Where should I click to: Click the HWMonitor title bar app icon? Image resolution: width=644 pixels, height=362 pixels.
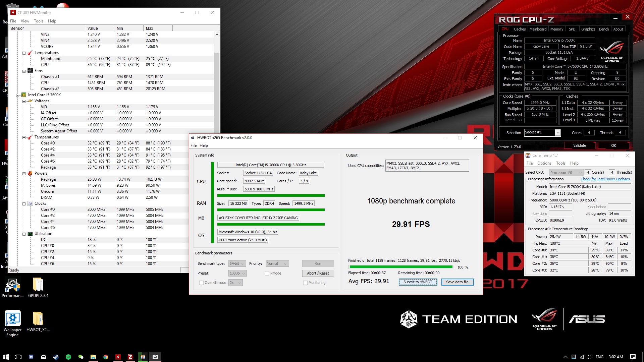pos(13,12)
